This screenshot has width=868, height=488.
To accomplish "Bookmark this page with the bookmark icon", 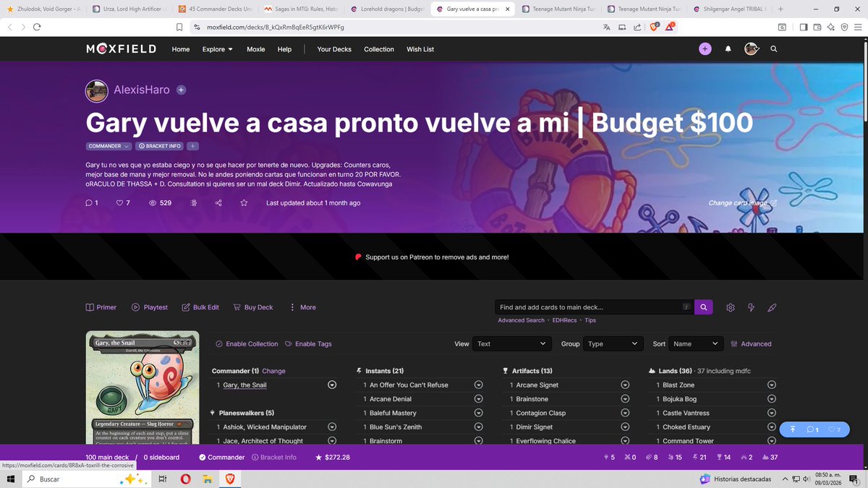I will [179, 27].
